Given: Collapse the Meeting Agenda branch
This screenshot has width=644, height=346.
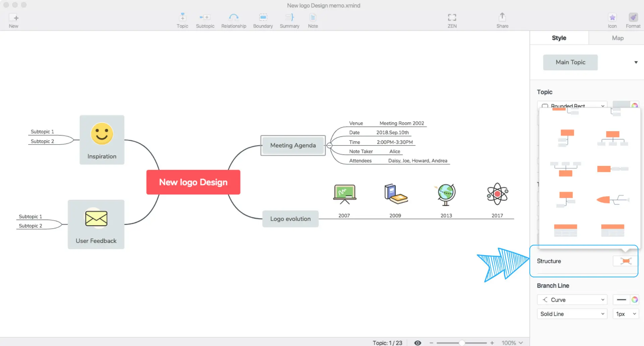Looking at the screenshot, I should (x=329, y=146).
